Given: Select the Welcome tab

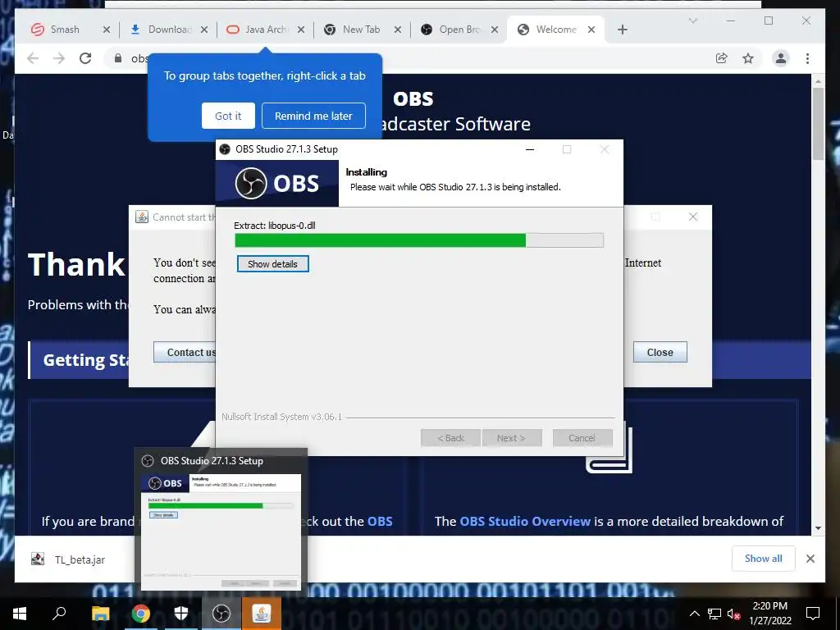Looking at the screenshot, I should [x=555, y=30].
